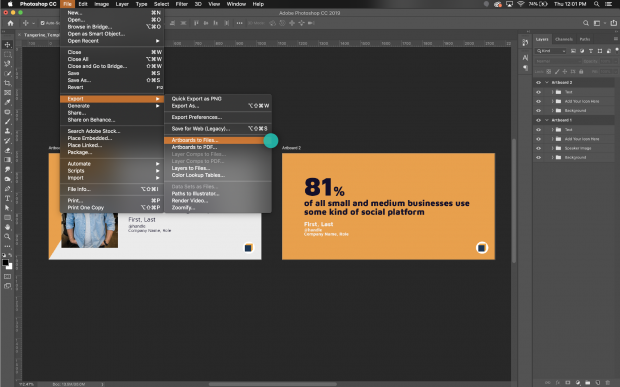Image resolution: width=620 pixels, height=387 pixels.
Task: Select the Eyedropper tool
Action: click(x=8, y=102)
